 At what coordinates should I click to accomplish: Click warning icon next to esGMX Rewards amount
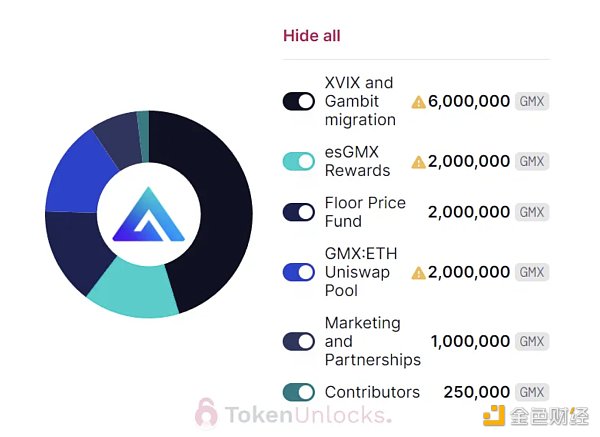click(x=419, y=162)
